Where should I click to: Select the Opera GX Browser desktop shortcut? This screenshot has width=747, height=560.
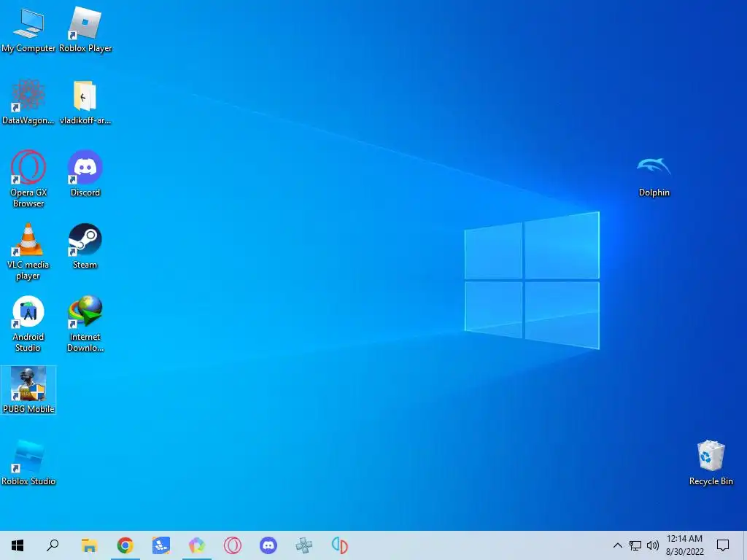[x=28, y=179]
